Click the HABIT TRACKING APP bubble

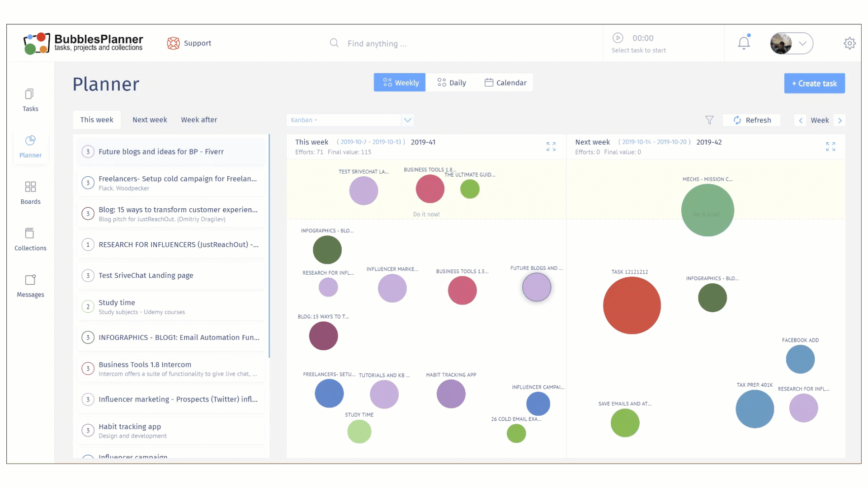pyautogui.click(x=451, y=394)
